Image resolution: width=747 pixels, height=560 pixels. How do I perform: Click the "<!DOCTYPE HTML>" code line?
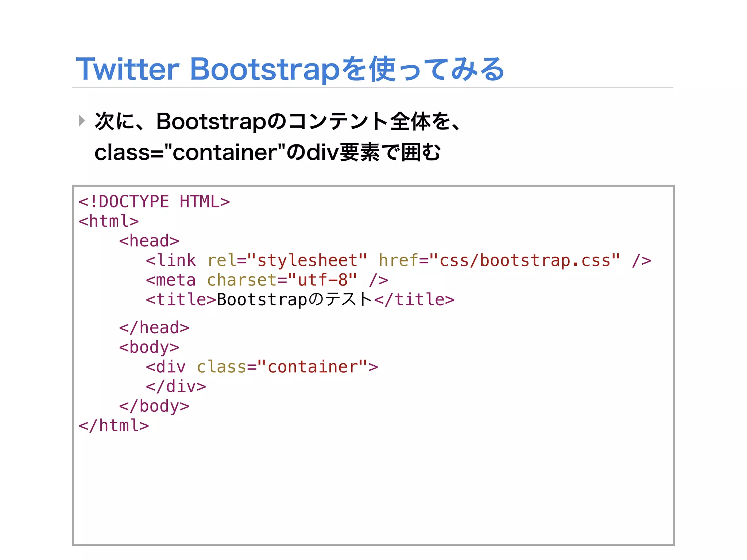[154, 202]
